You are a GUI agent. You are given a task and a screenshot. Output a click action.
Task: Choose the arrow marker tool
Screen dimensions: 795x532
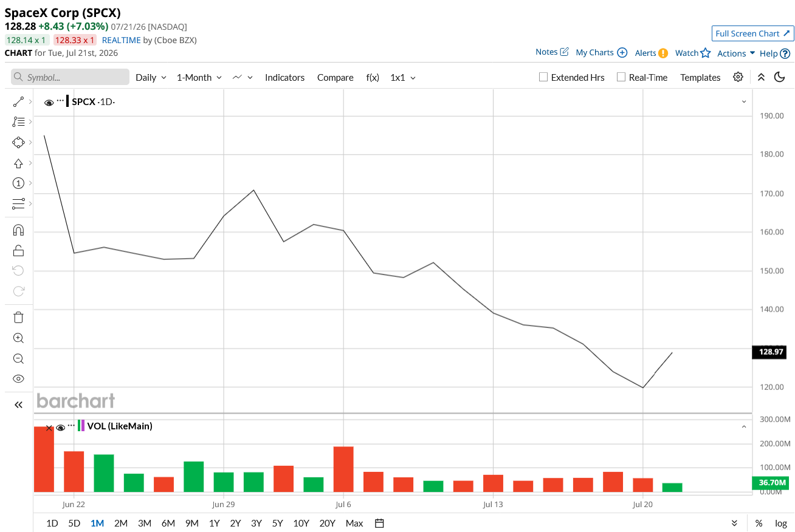point(18,163)
